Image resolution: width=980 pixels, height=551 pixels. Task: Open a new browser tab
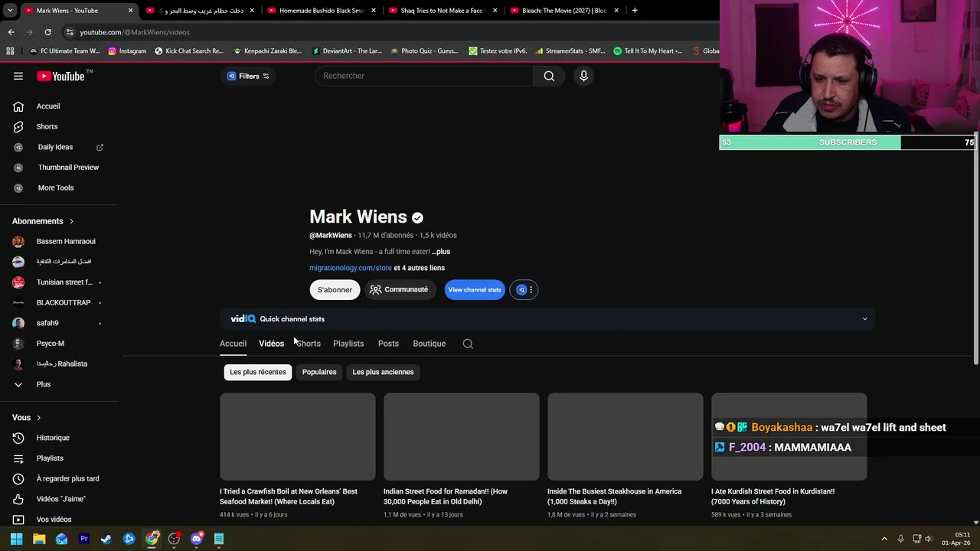click(x=635, y=11)
